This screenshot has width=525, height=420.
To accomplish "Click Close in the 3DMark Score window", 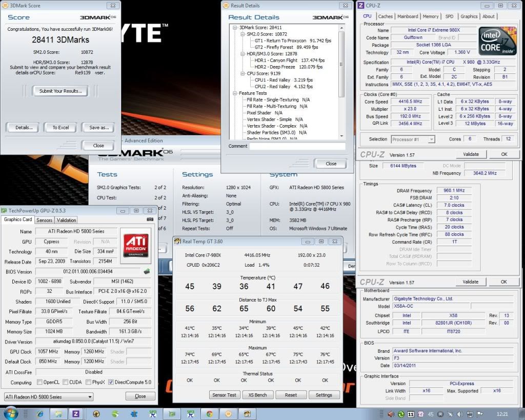I will [98, 145].
